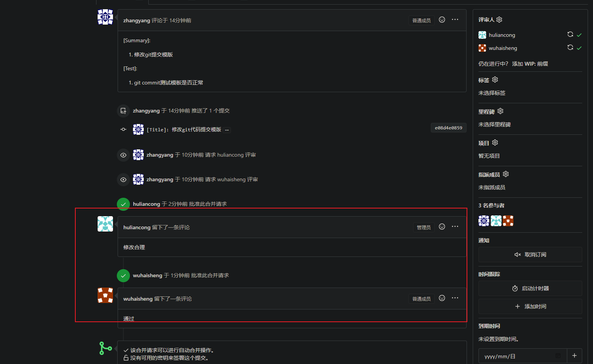Open the reviewers (评审人) settings gear
593x364 pixels.
point(499,20)
